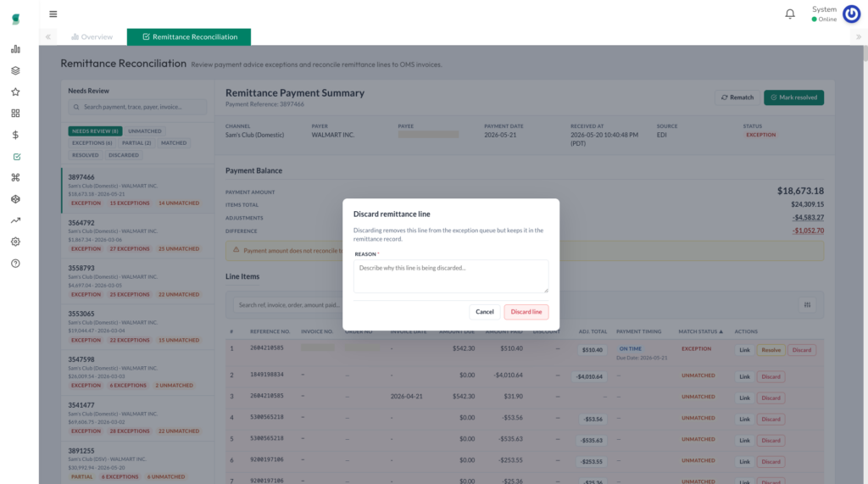Filter by Resolved payments
868x484 pixels.
coord(86,155)
